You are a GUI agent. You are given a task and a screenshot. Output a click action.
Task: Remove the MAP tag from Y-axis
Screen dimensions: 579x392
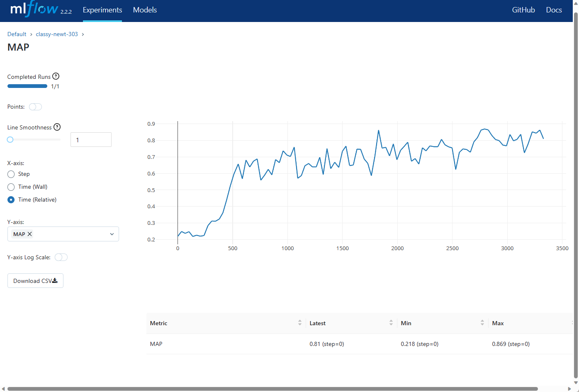click(x=29, y=234)
